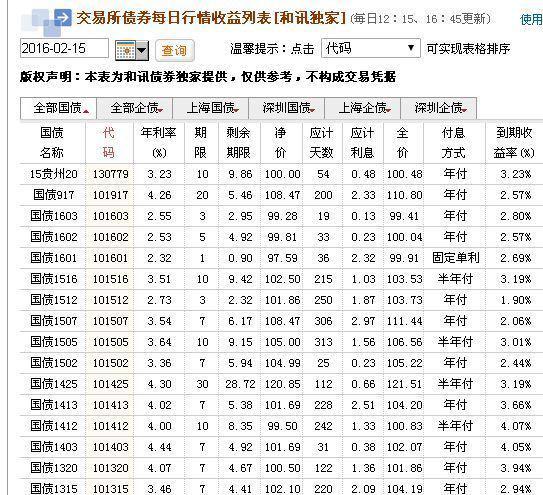This screenshot has width=543, height=495.
Task: Select the 上海国债 tab
Action: [x=211, y=108]
